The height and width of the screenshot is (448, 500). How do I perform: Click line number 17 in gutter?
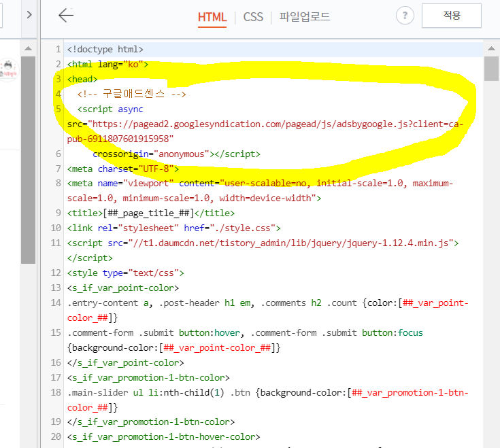(x=56, y=378)
